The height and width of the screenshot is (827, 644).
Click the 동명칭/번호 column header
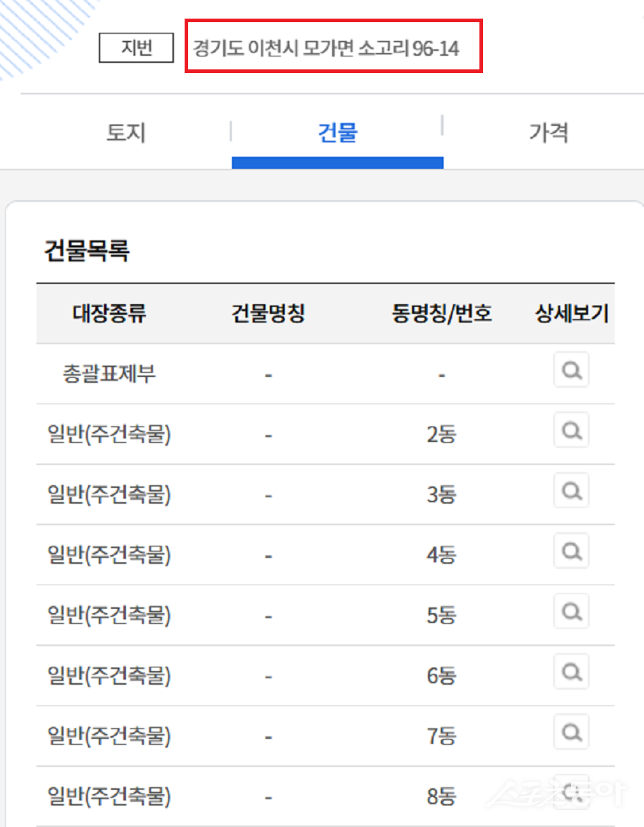(x=441, y=314)
